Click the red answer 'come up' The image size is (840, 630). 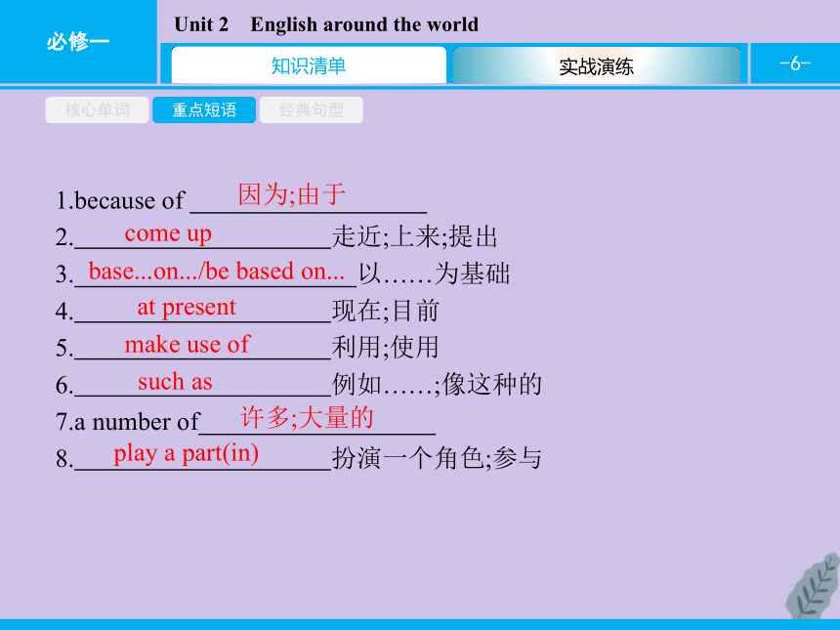coord(168,233)
